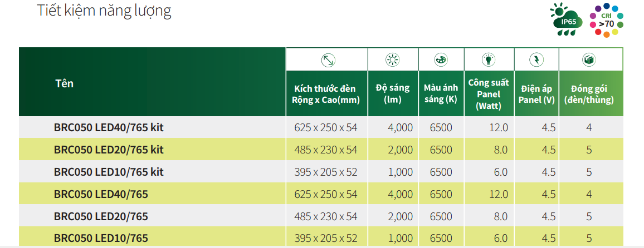
Task: Click the packaging box icon above Đóng gói
Action: 589,60
